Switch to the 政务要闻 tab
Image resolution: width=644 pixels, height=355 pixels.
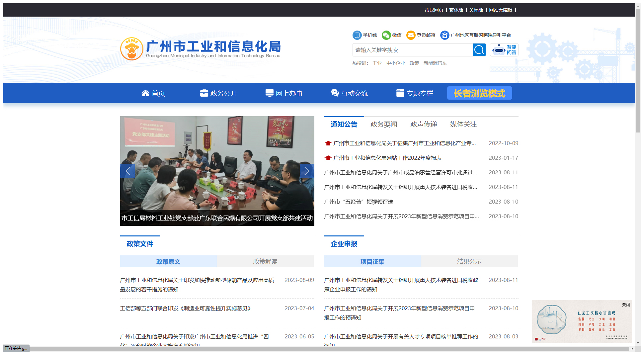pos(384,124)
